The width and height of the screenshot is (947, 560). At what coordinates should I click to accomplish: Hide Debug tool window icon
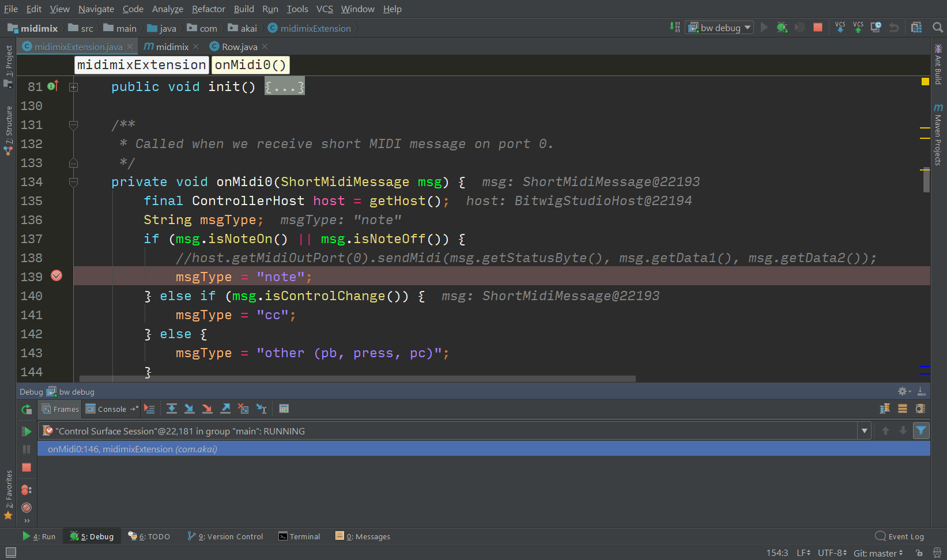click(x=922, y=391)
